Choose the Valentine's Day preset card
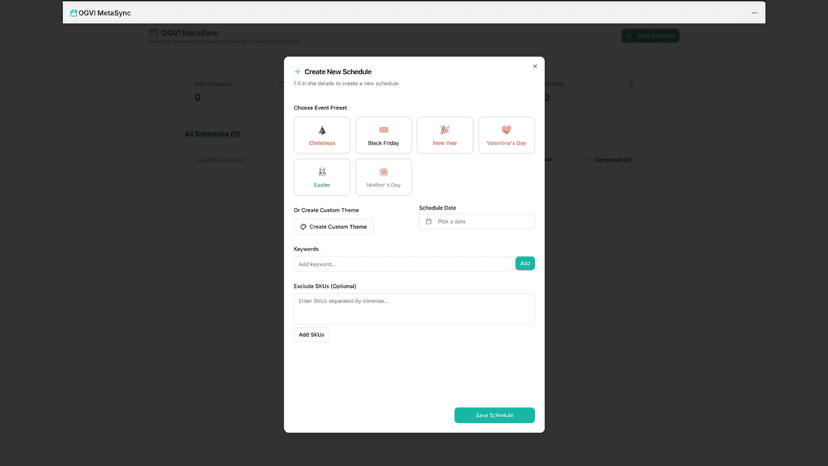 pos(506,135)
